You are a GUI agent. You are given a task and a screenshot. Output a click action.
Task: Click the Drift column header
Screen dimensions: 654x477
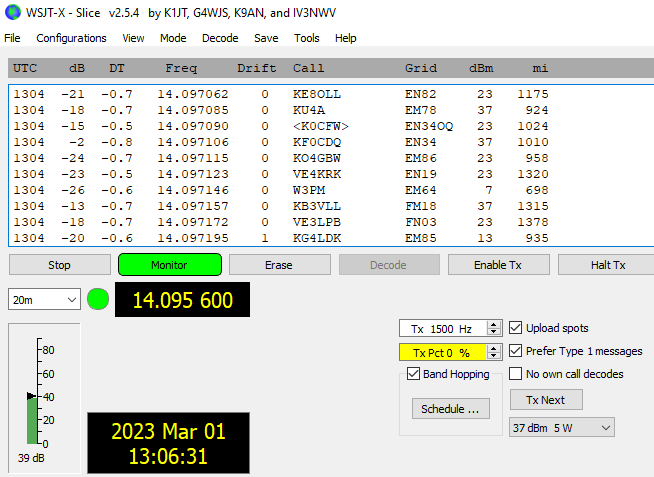(257, 68)
